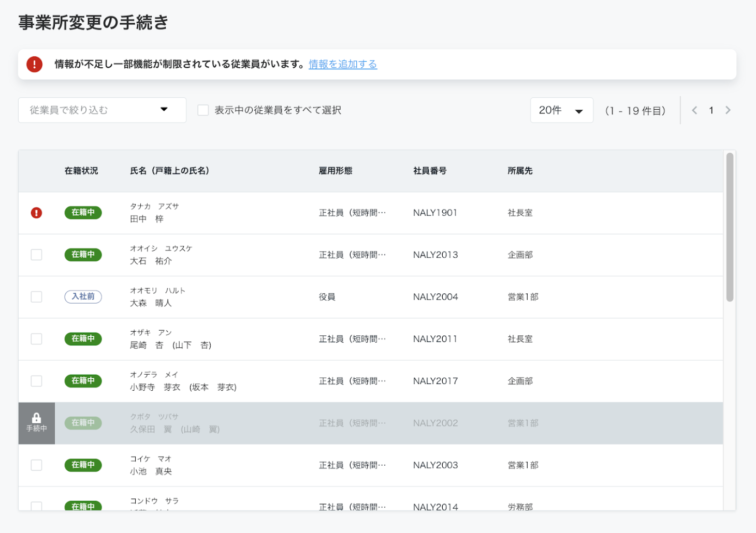Screen dimensions: 756x533
Task: Click 社長室 department for 尾崎 杏
Action: point(520,339)
